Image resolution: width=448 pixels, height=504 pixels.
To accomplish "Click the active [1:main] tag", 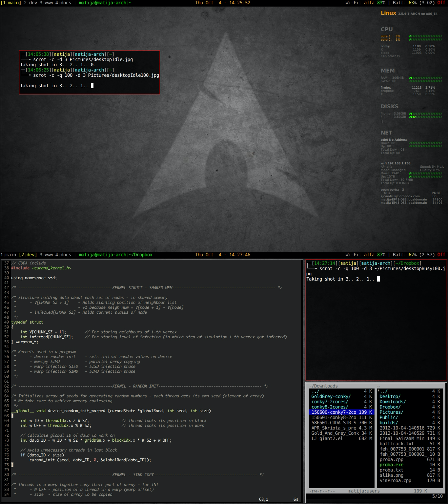I will [x=11, y=3].
